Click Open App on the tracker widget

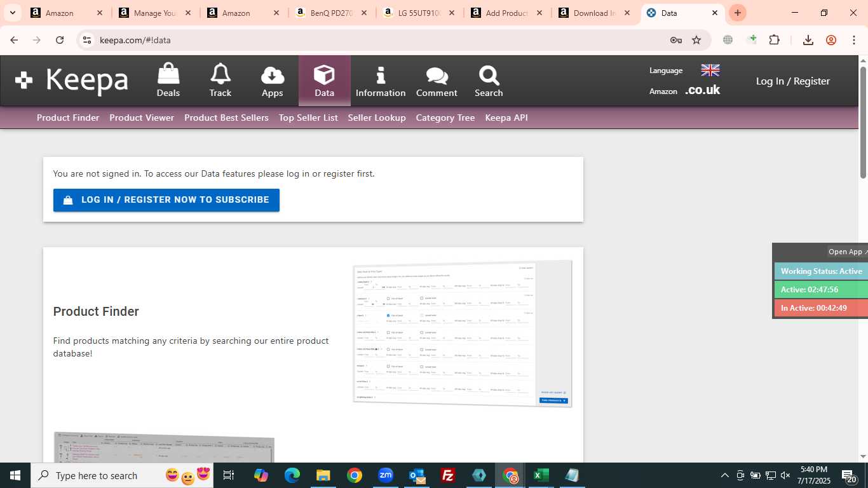click(848, 252)
